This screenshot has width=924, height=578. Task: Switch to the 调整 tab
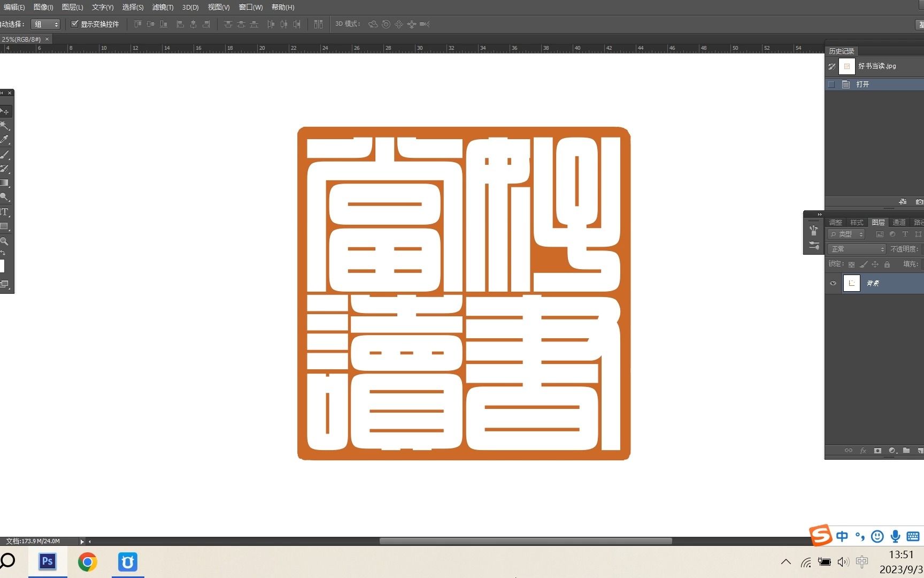click(835, 222)
